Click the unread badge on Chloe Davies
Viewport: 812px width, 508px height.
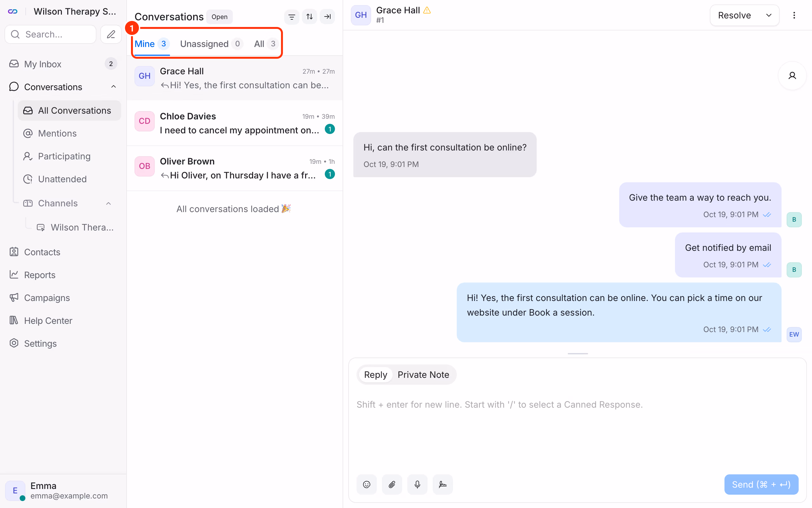click(330, 129)
